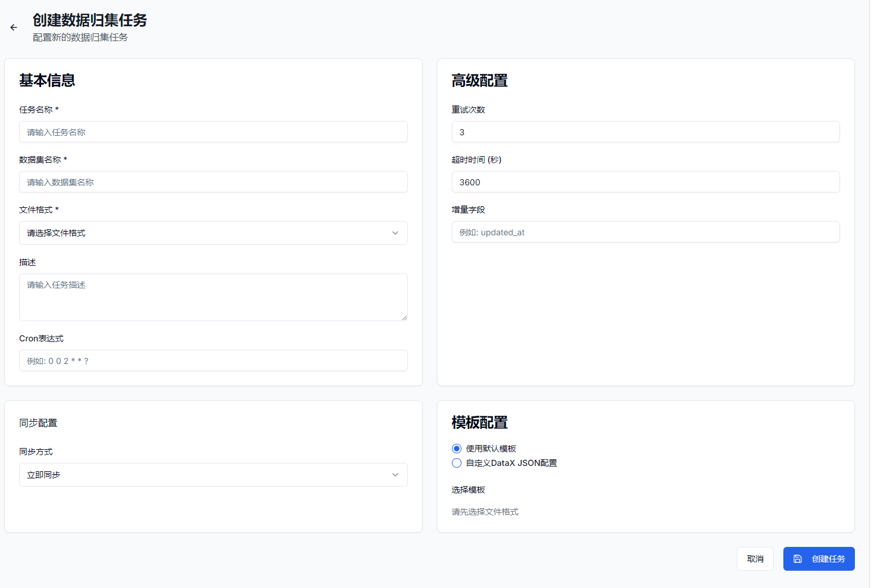Click the 使用默认模板 label text
The width and height of the screenshot is (871, 588).
coord(491,449)
